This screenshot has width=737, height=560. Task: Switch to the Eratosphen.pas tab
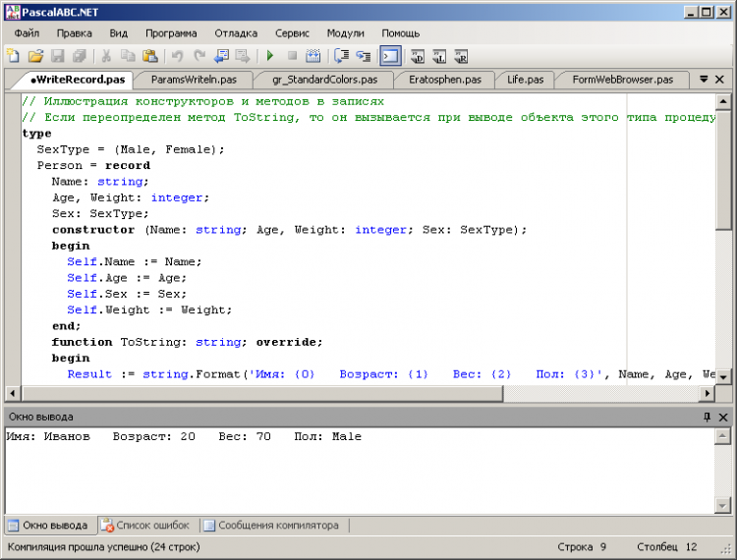pos(444,79)
